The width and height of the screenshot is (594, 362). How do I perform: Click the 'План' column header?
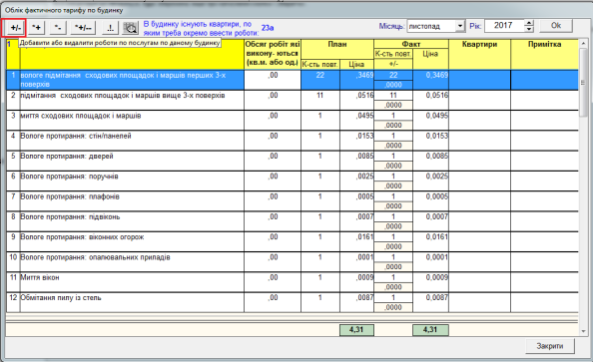[337, 49]
